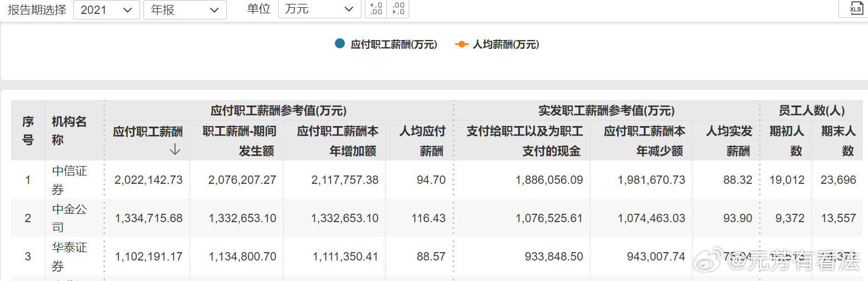Click 序号 column header

click(28, 131)
